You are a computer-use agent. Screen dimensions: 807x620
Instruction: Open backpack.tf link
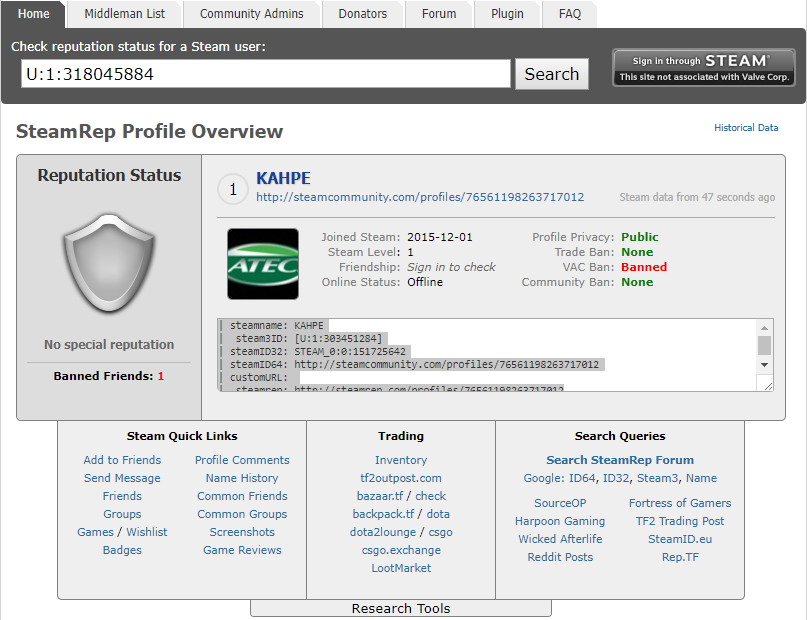tap(383, 514)
